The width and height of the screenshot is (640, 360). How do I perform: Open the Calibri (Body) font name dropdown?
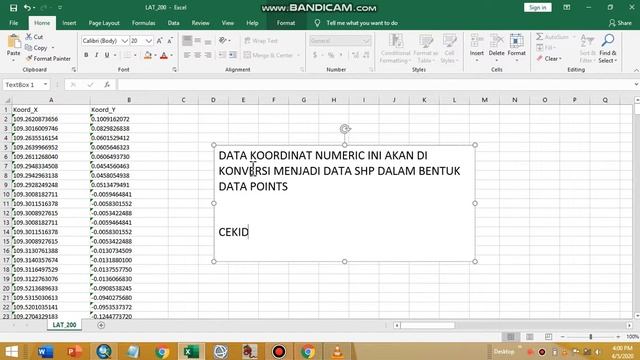(x=124, y=41)
